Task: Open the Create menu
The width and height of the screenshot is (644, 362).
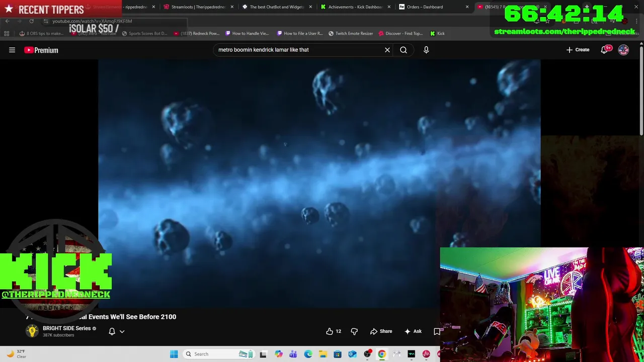Action: pyautogui.click(x=578, y=50)
